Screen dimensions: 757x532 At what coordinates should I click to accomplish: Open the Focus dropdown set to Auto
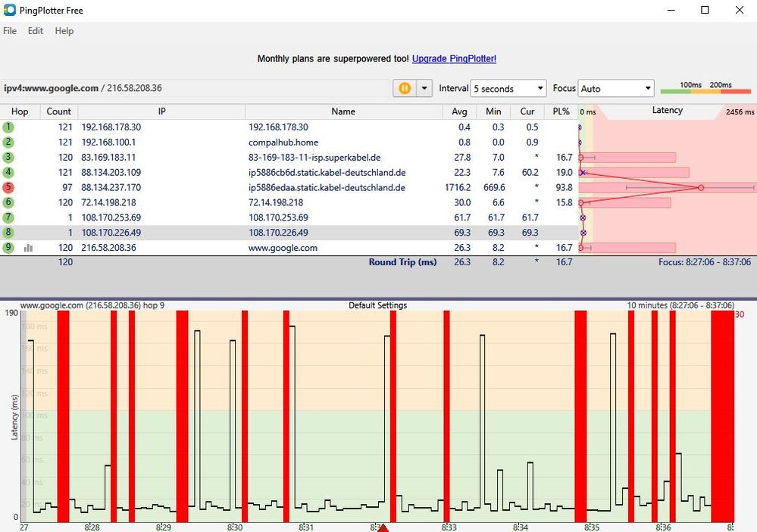(x=616, y=88)
